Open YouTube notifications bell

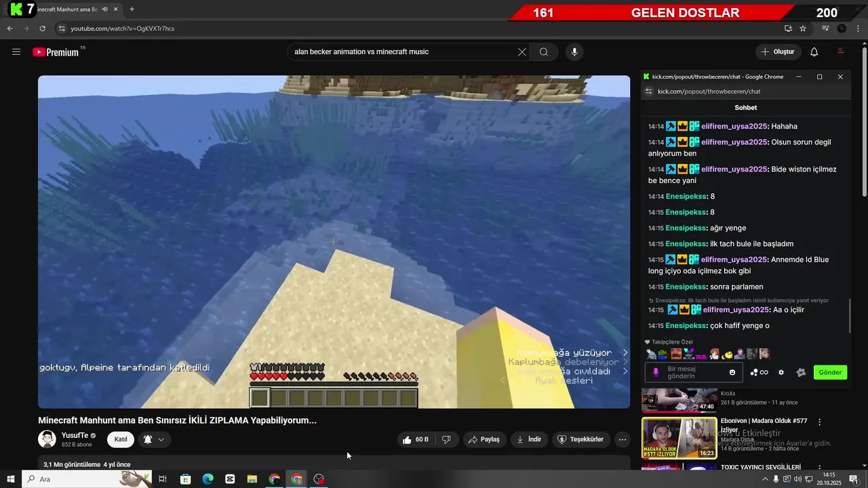814,52
